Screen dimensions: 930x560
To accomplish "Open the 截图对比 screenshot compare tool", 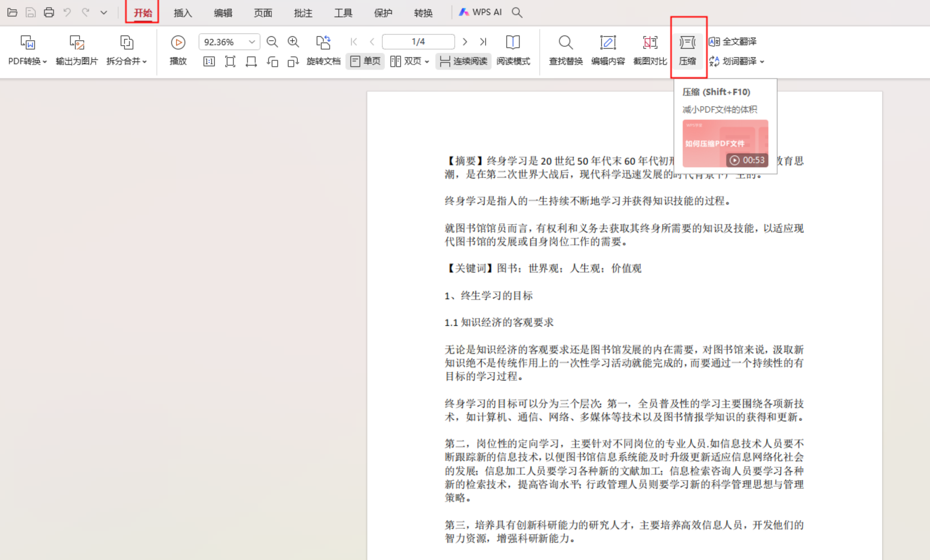I will tap(650, 49).
